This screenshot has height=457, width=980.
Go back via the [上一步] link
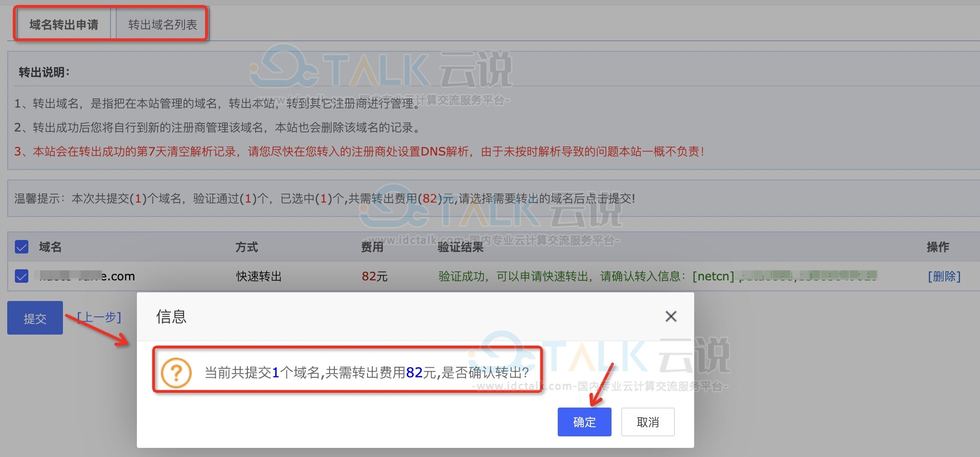(99, 317)
